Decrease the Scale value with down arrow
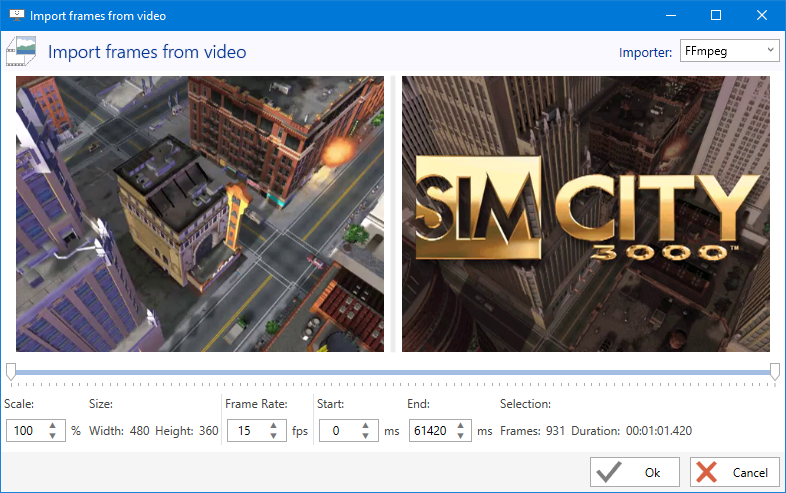 click(x=53, y=435)
